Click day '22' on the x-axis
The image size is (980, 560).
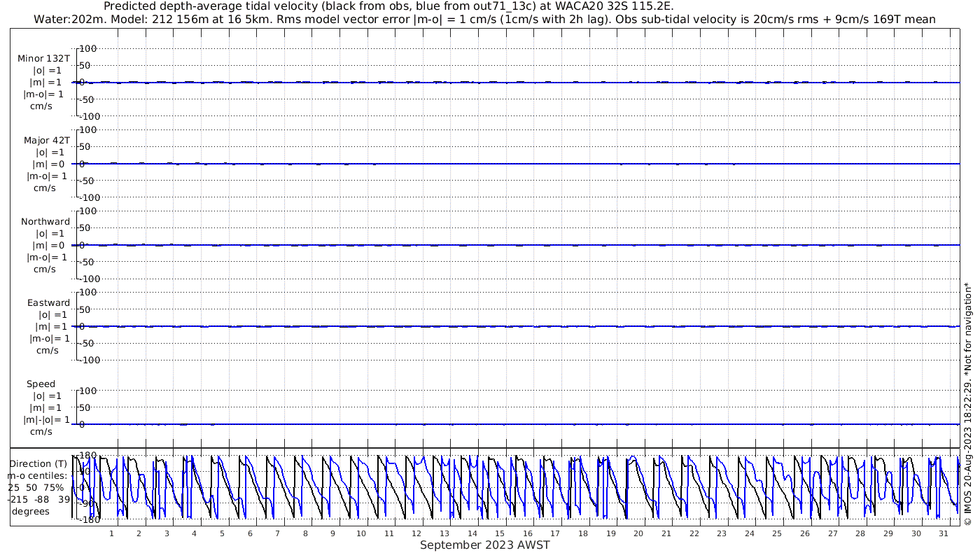point(694,533)
